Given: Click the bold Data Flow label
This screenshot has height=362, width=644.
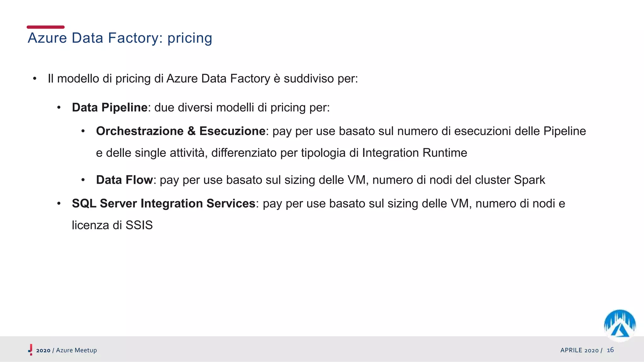Looking at the screenshot, I should 125,180.
